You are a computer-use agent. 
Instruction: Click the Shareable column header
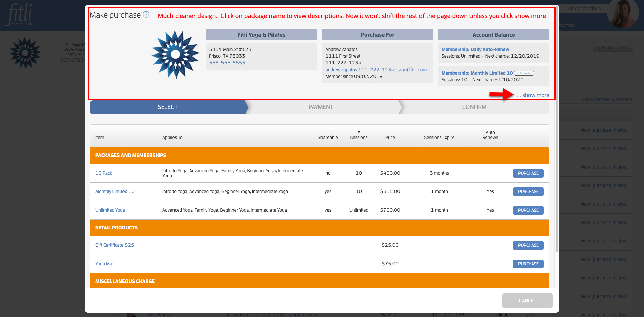click(328, 137)
